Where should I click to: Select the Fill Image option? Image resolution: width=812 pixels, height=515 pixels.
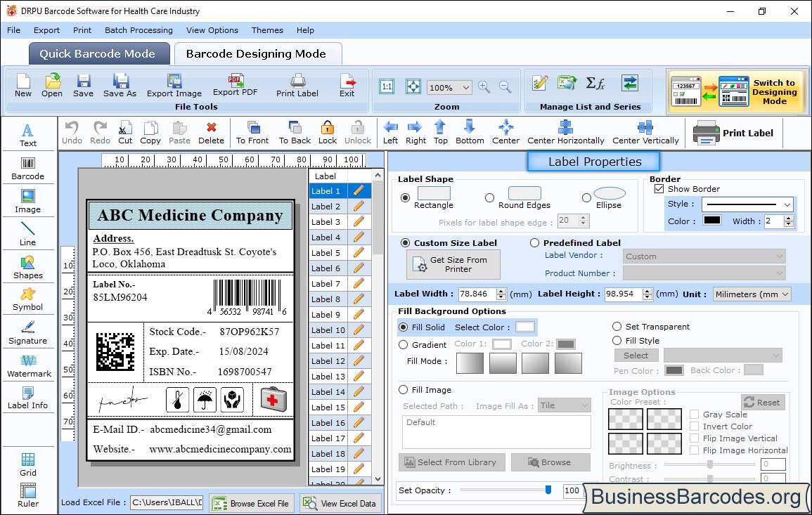coord(403,390)
